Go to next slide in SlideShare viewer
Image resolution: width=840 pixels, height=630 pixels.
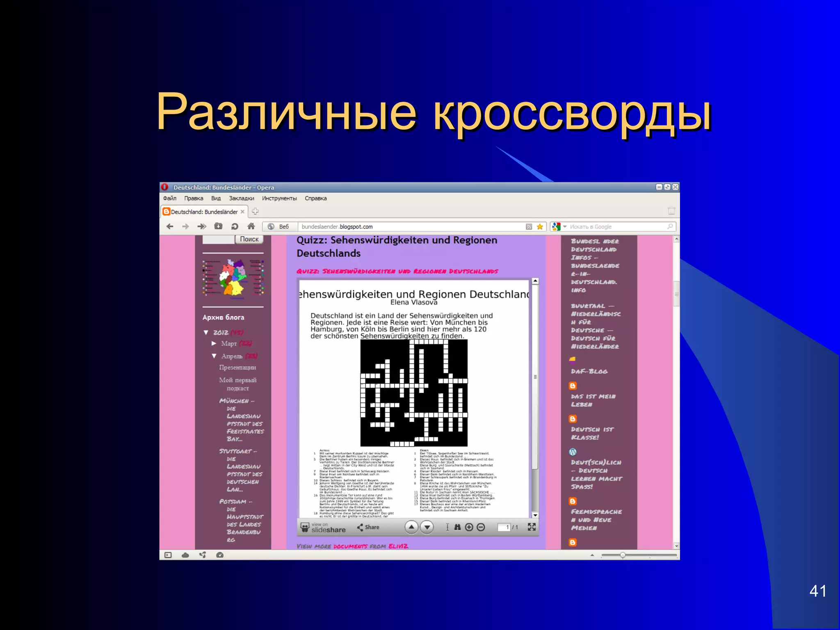[427, 527]
